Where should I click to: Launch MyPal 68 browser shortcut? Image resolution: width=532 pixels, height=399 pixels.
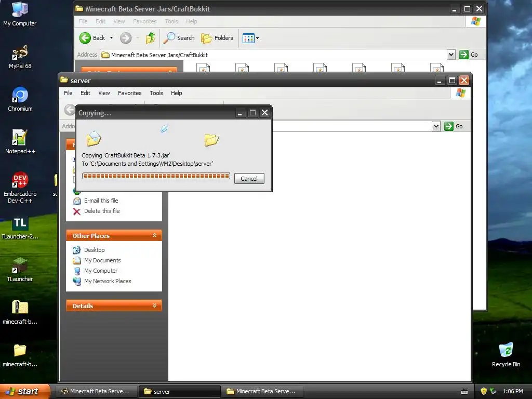coord(20,56)
